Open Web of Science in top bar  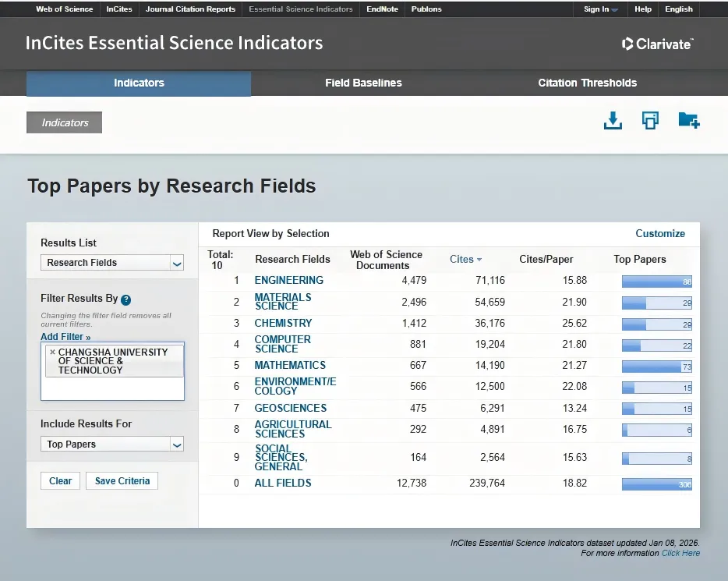tap(64, 9)
